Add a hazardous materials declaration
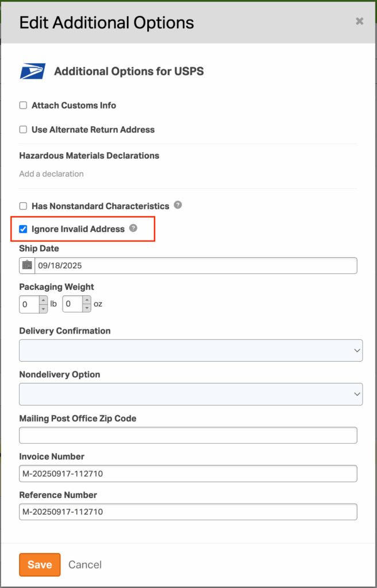 click(x=51, y=173)
